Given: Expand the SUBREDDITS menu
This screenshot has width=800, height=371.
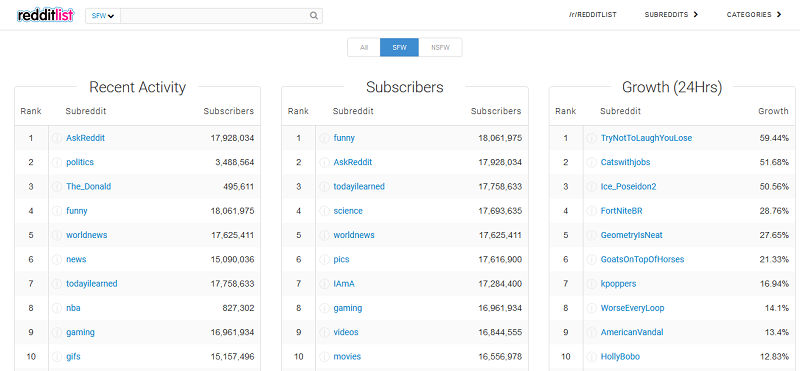Looking at the screenshot, I should (671, 15).
